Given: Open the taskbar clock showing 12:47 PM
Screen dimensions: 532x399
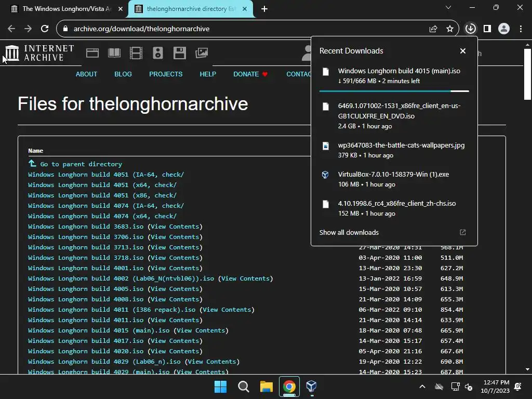Looking at the screenshot, I should [x=496, y=387].
